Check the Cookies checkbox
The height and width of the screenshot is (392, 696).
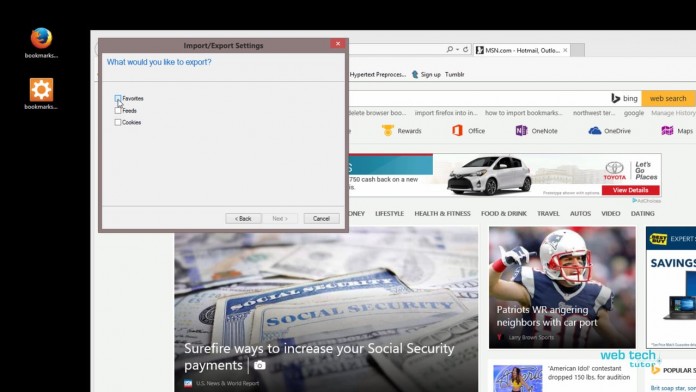[118, 122]
